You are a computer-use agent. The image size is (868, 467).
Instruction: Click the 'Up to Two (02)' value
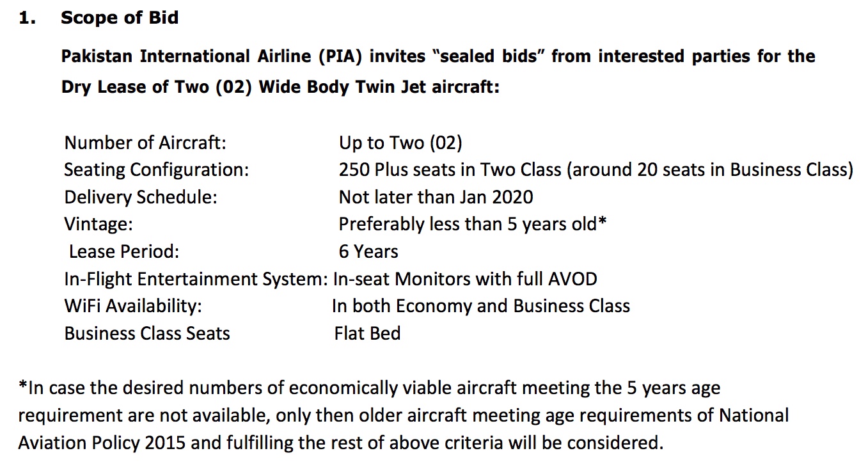click(x=400, y=143)
